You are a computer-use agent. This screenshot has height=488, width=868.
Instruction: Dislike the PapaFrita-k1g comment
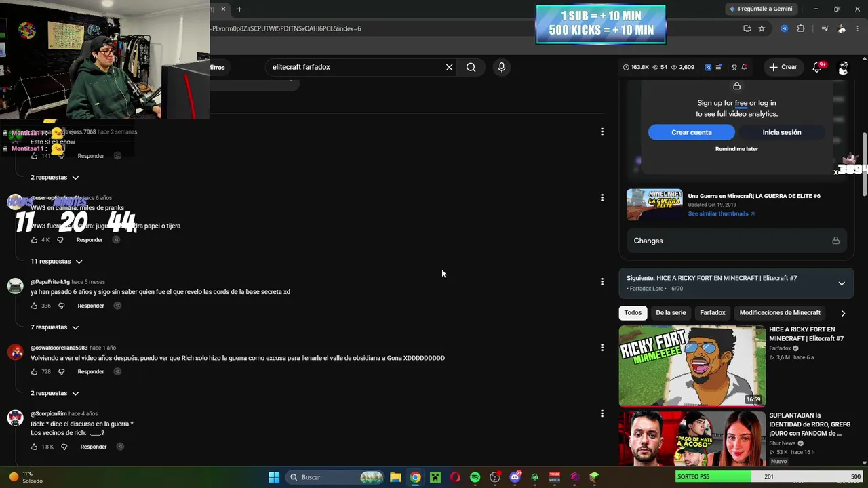(61, 306)
